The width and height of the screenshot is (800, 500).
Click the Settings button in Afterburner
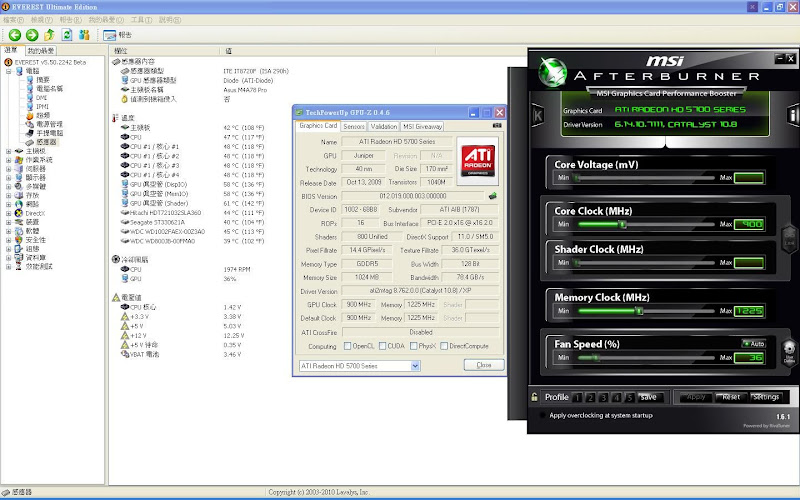point(764,397)
